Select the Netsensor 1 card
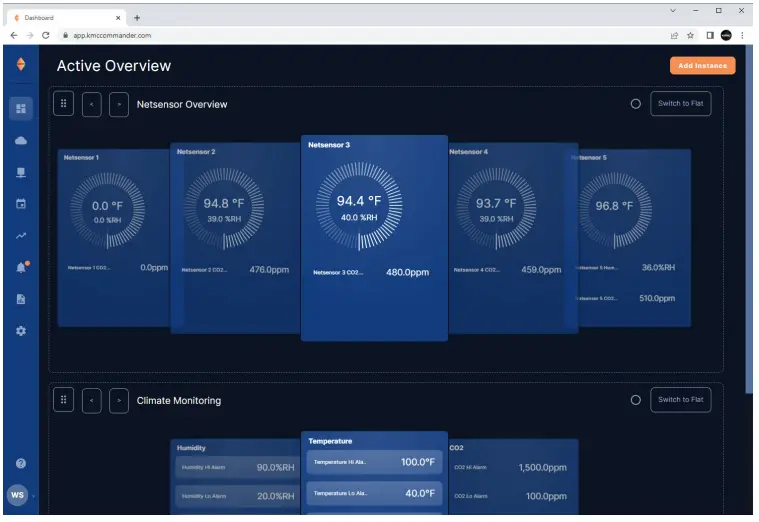 (x=114, y=238)
